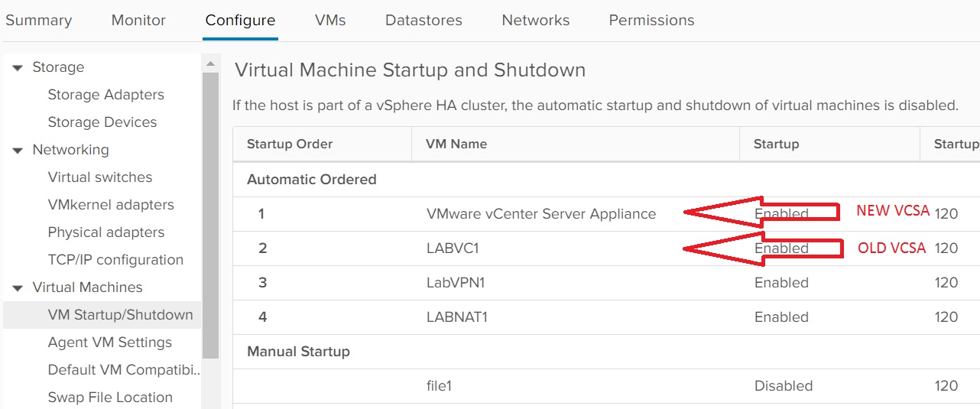980x409 pixels.
Task: Switch to the Permissions tab
Action: (x=651, y=21)
